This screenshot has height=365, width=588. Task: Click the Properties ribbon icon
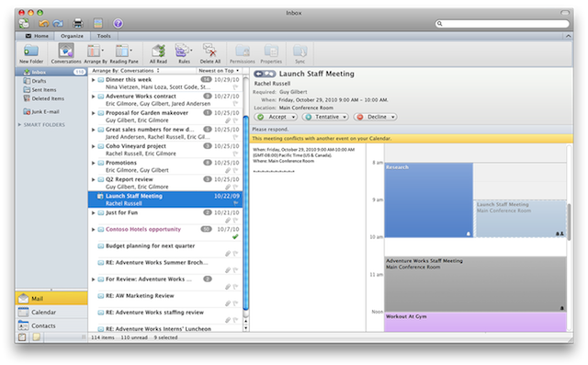[271, 53]
